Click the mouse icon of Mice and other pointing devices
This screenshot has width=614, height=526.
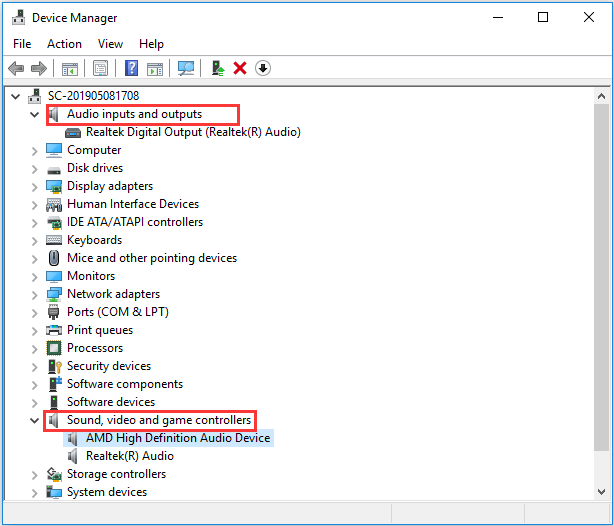54,258
